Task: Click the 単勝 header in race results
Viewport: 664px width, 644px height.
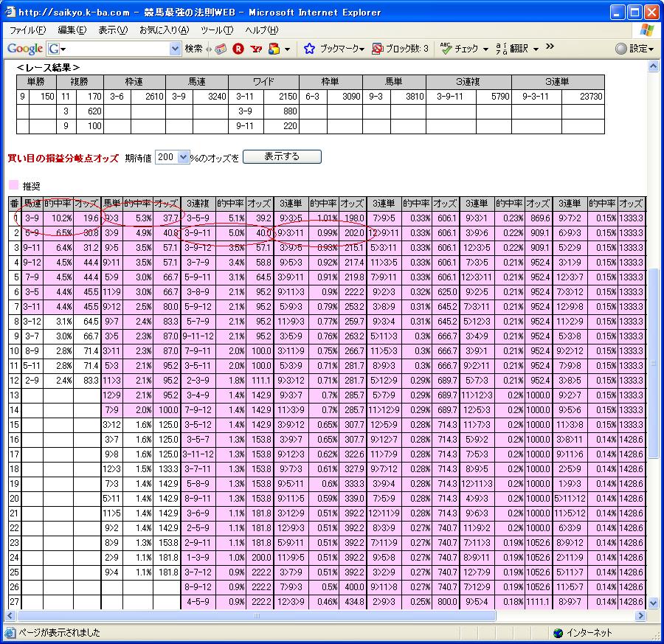Action: point(36,82)
